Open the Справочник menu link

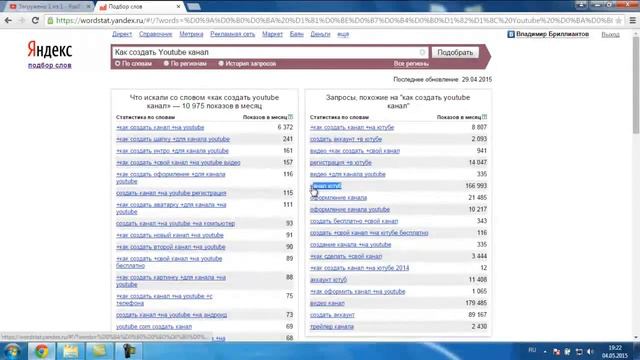pos(156,34)
